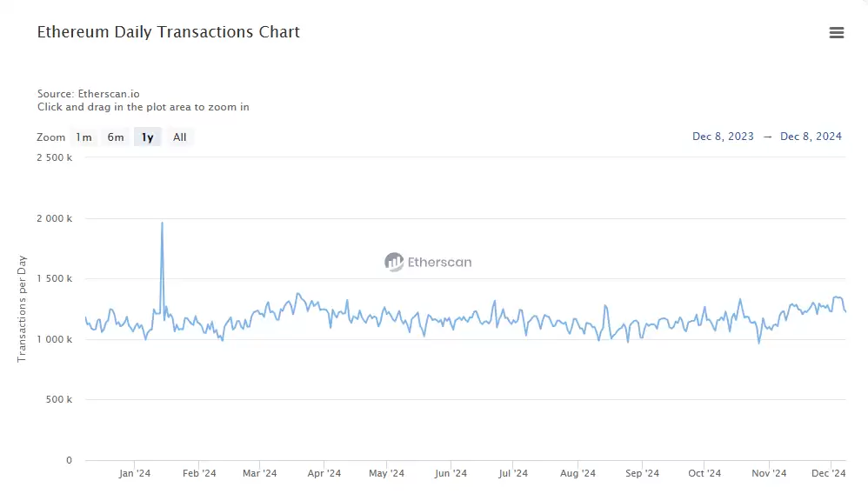Open the chart context hamburger menu
The image size is (868, 494).
(837, 33)
